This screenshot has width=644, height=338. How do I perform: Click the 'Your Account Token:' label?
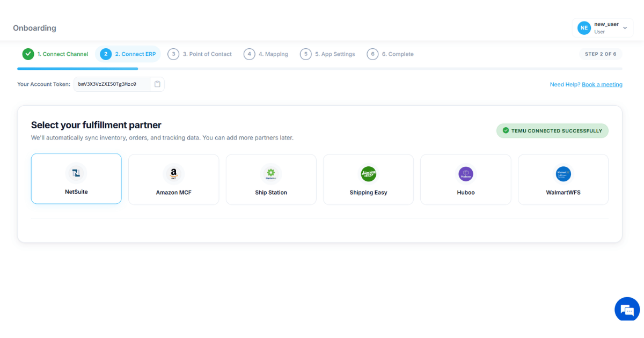(43, 84)
